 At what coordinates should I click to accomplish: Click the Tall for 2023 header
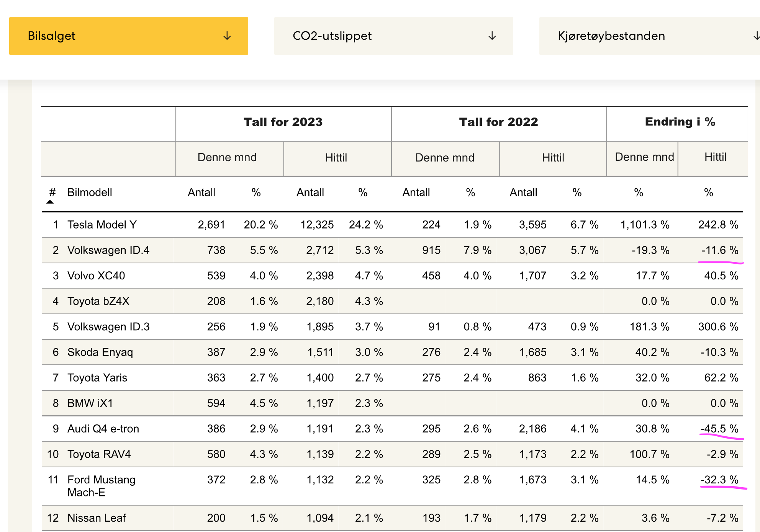(283, 122)
